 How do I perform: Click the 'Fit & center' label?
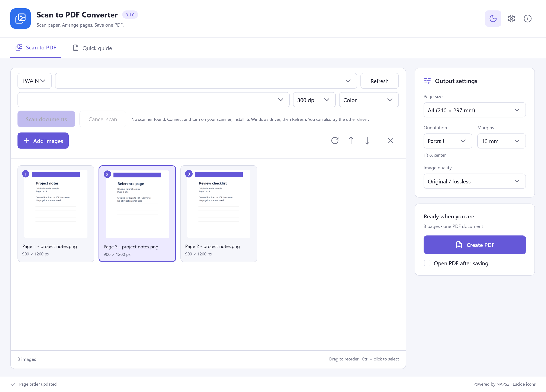[434, 155]
